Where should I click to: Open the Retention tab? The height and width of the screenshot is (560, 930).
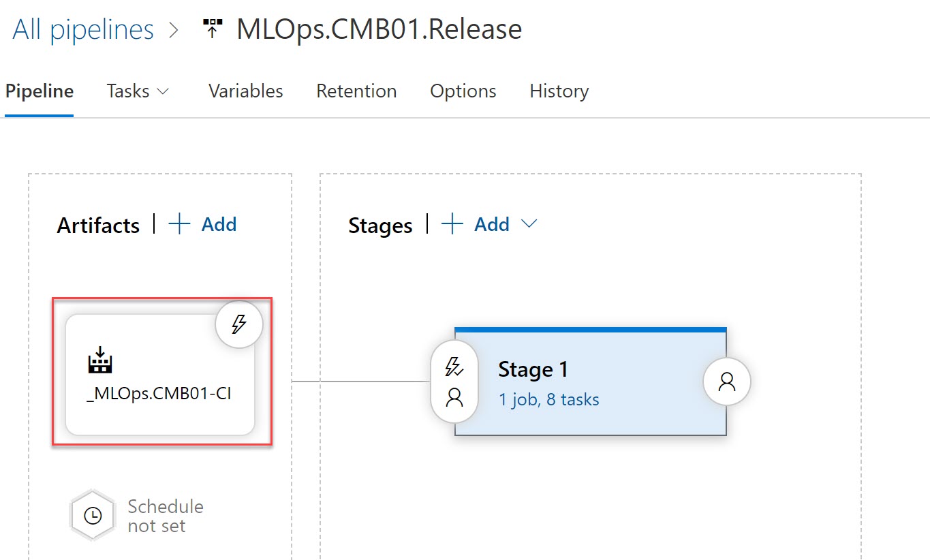pos(356,91)
